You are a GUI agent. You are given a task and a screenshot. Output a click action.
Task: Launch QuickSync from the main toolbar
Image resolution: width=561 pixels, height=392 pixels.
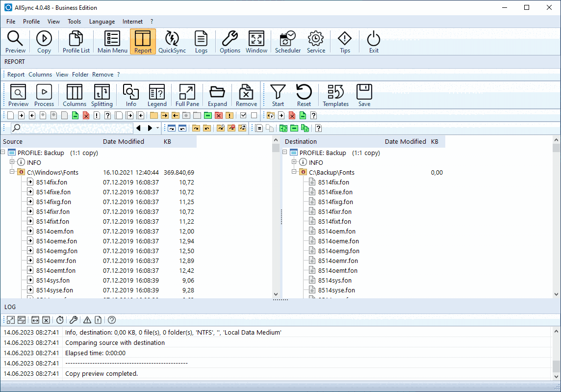[172, 41]
